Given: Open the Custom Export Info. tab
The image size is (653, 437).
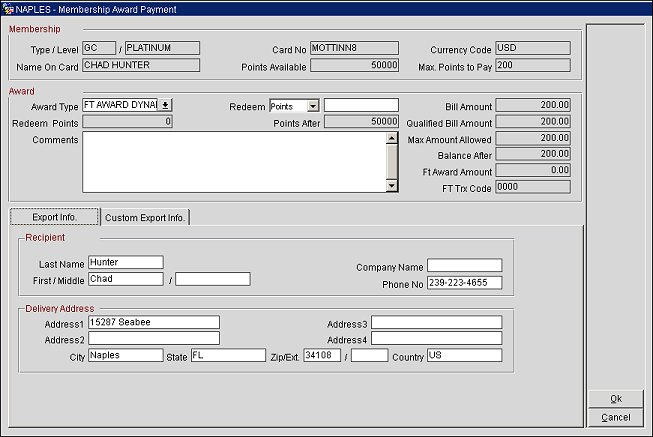Looking at the screenshot, I should [x=146, y=217].
